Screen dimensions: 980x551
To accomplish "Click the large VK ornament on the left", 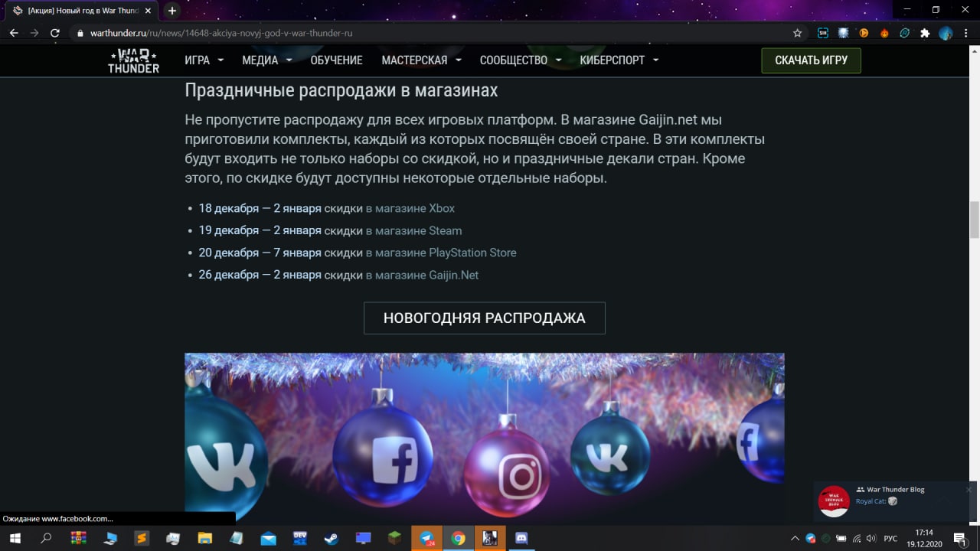I will (x=222, y=455).
